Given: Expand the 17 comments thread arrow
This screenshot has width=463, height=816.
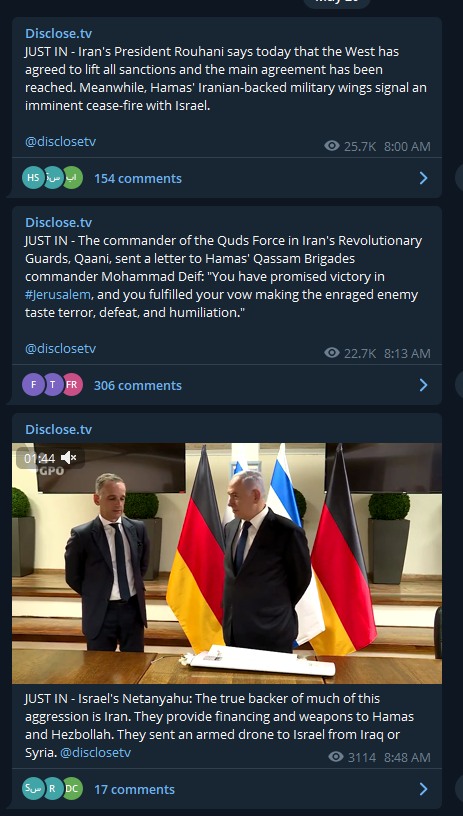Looking at the screenshot, I should (x=423, y=789).
